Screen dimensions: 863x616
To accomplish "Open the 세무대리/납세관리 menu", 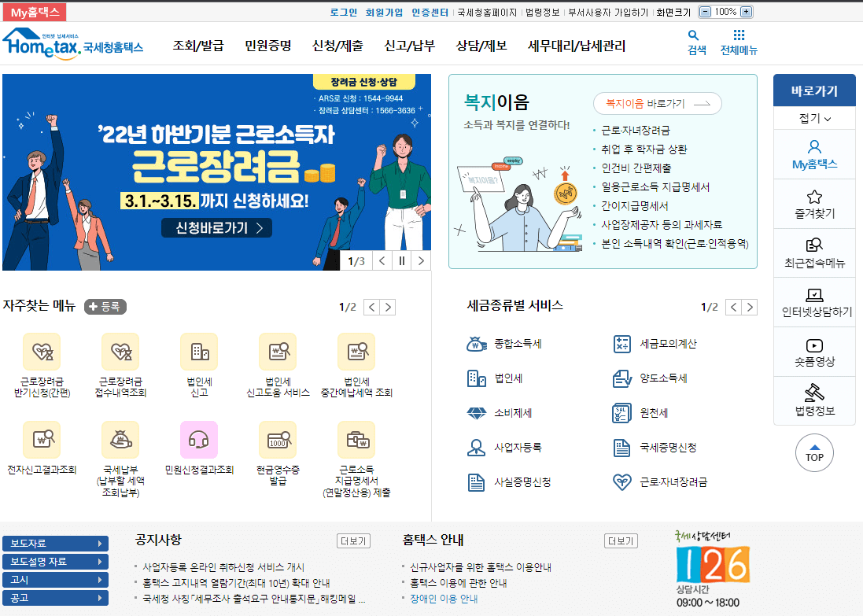I will click(x=576, y=46).
